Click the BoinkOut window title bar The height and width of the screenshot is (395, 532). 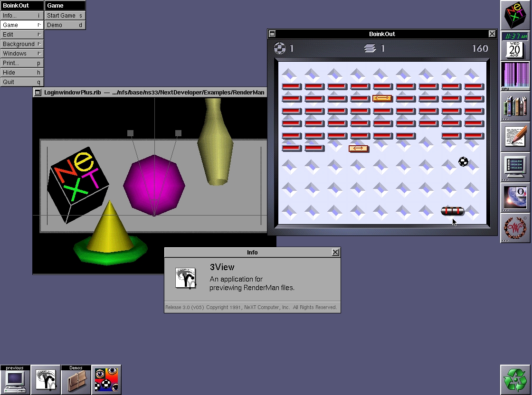click(x=382, y=34)
